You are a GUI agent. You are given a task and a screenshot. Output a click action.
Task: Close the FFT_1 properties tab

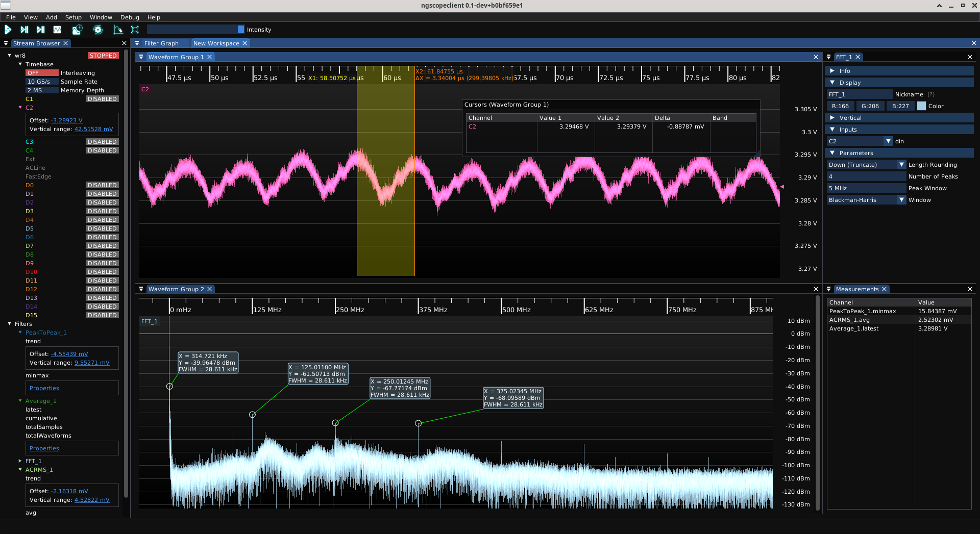pos(858,57)
